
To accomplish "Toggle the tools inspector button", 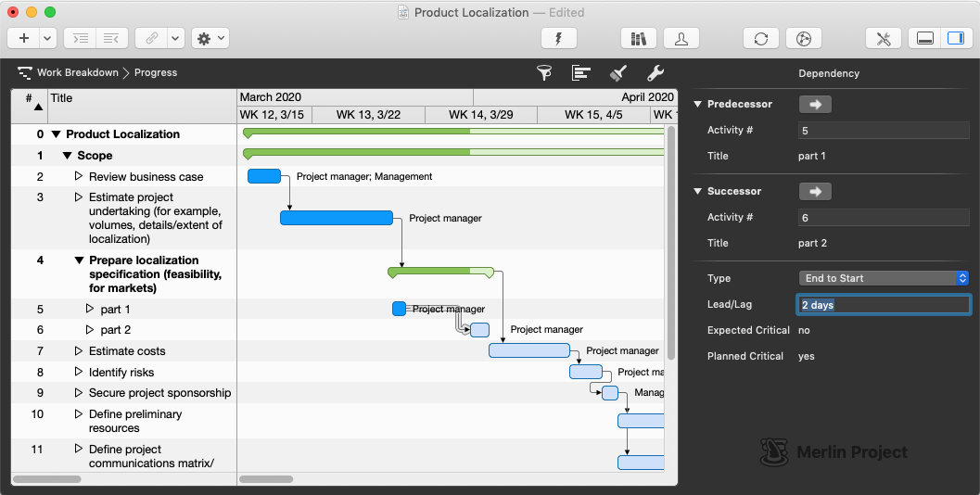I will [x=883, y=38].
